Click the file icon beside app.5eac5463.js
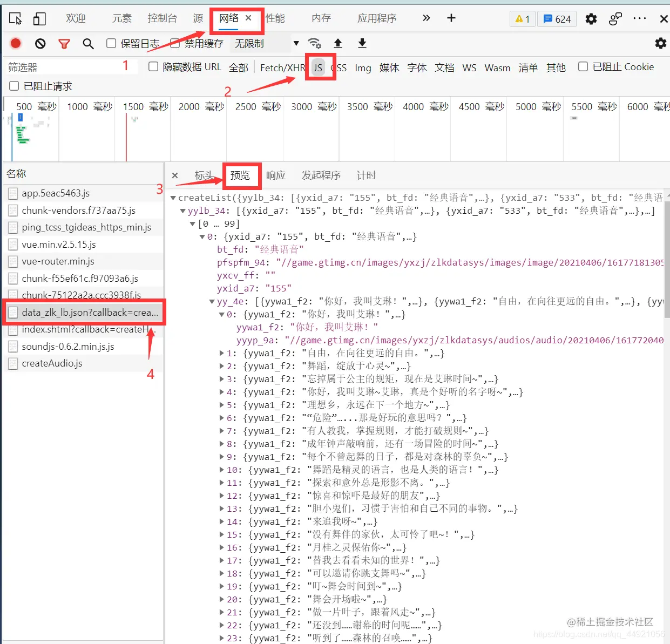The height and width of the screenshot is (644, 670). [x=13, y=193]
